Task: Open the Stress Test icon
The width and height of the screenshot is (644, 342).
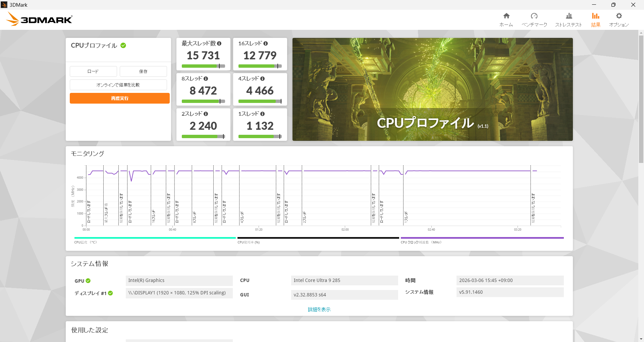Action: [569, 16]
